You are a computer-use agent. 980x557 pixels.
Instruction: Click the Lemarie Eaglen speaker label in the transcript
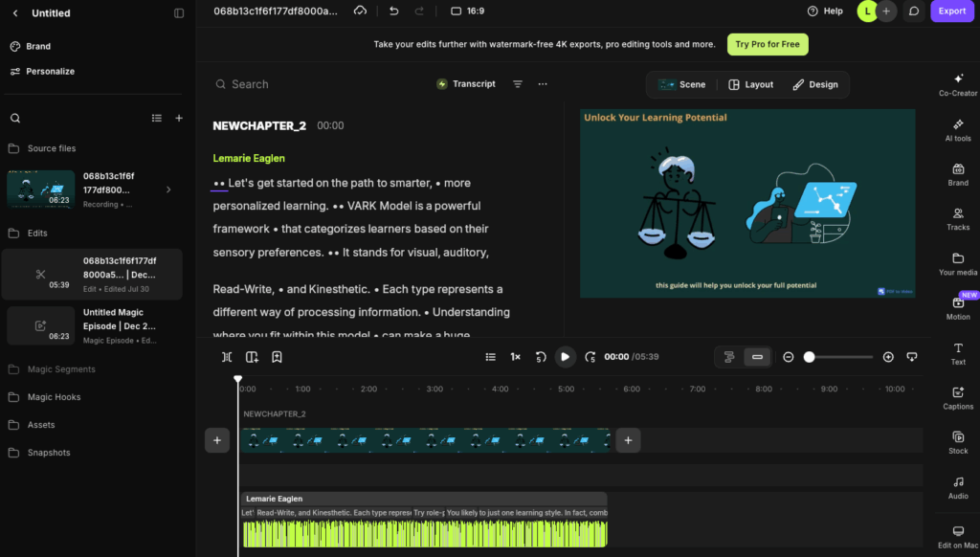coord(249,158)
